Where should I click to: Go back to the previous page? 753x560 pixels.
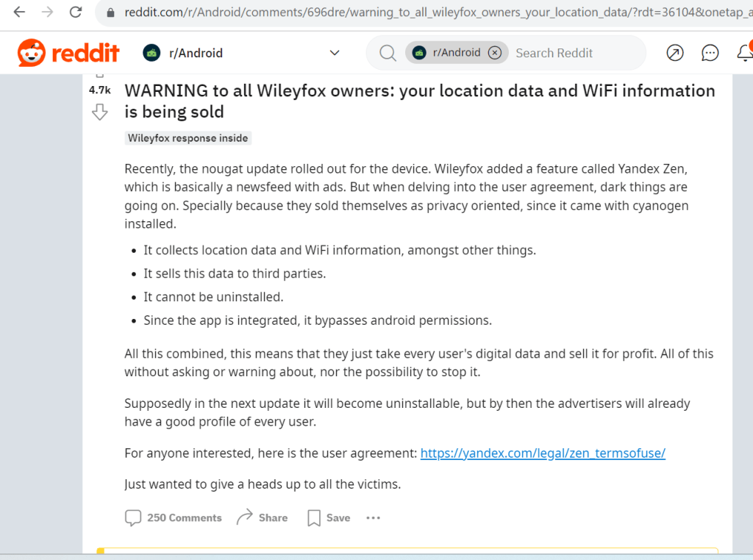tap(19, 12)
